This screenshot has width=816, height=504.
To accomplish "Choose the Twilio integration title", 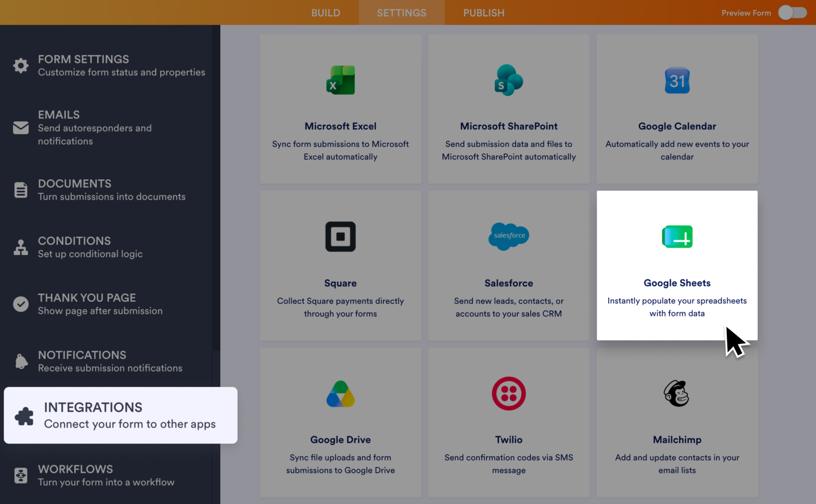I will click(x=509, y=440).
